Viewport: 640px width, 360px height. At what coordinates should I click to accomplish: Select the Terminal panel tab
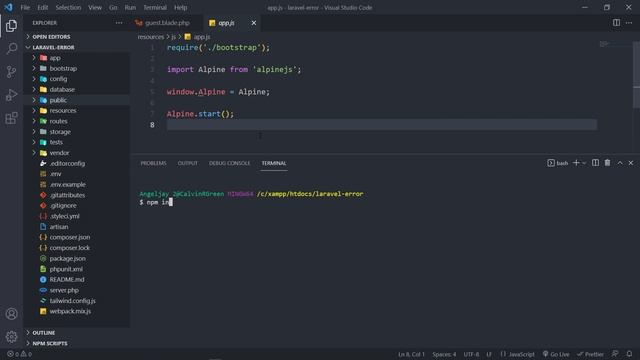[x=274, y=163]
